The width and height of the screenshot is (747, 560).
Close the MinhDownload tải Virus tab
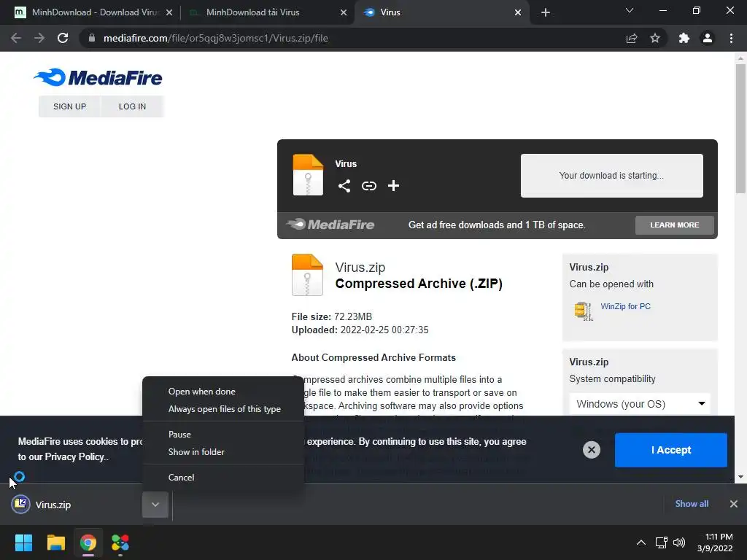(x=344, y=12)
